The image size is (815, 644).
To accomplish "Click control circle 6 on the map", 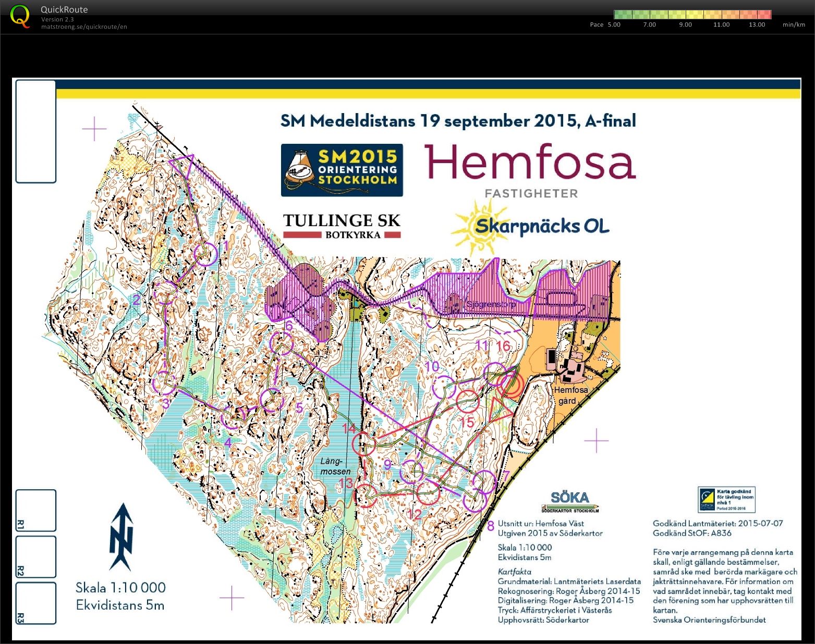I will click(282, 344).
